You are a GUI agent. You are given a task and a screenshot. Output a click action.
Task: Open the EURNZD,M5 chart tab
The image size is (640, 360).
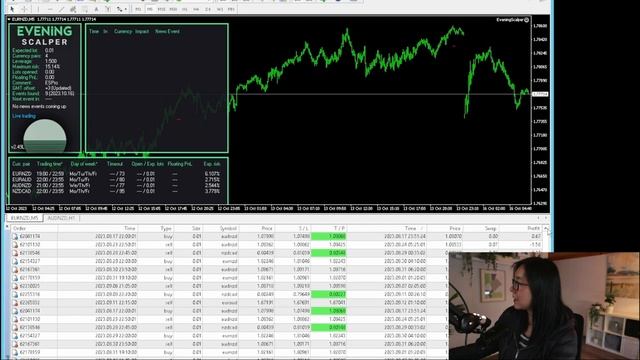[x=25, y=218]
